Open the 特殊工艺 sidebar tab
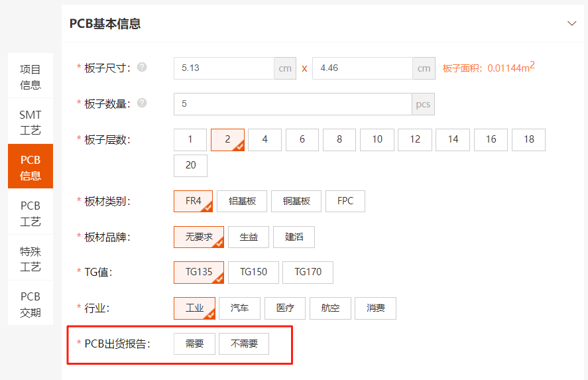This screenshot has width=588, height=380. (x=30, y=258)
